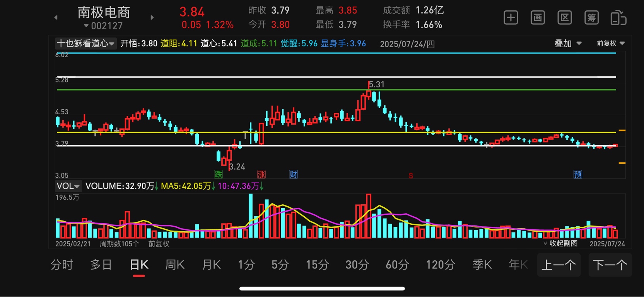Select the 30分 period tab

click(357, 265)
